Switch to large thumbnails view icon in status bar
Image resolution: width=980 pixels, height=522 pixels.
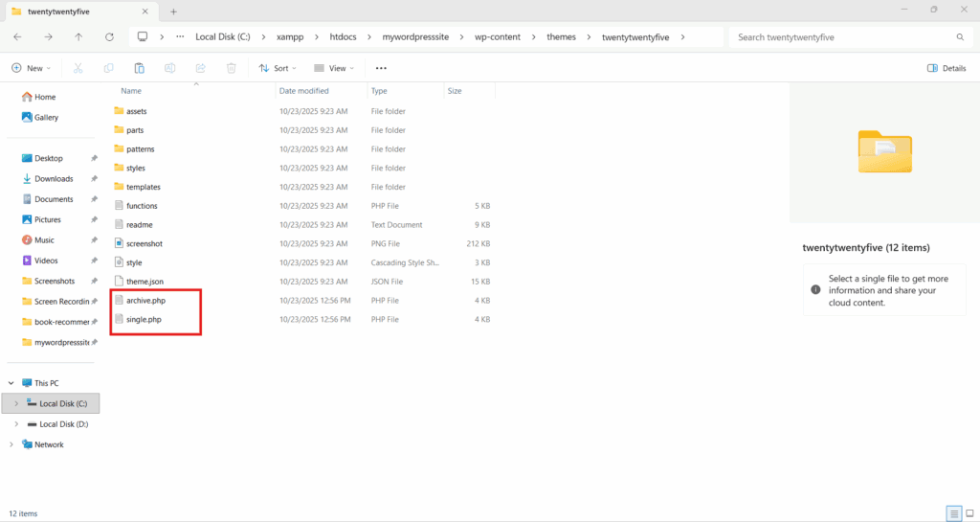[970, 514]
